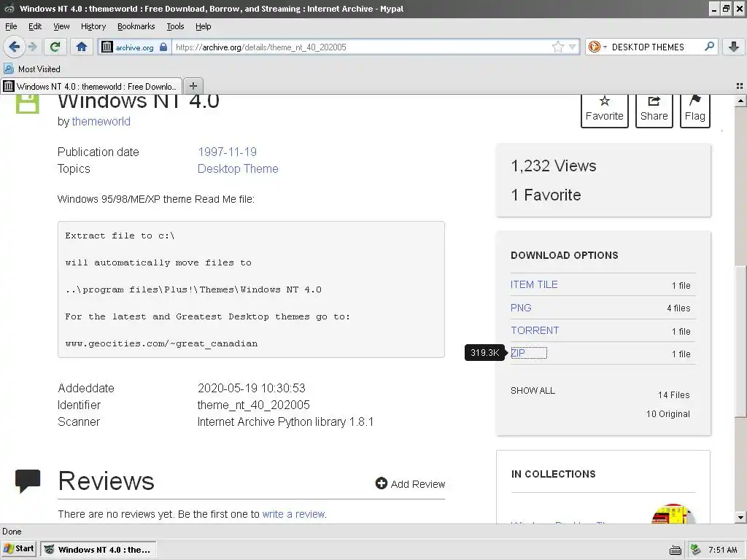Click the Share button

[x=654, y=110]
